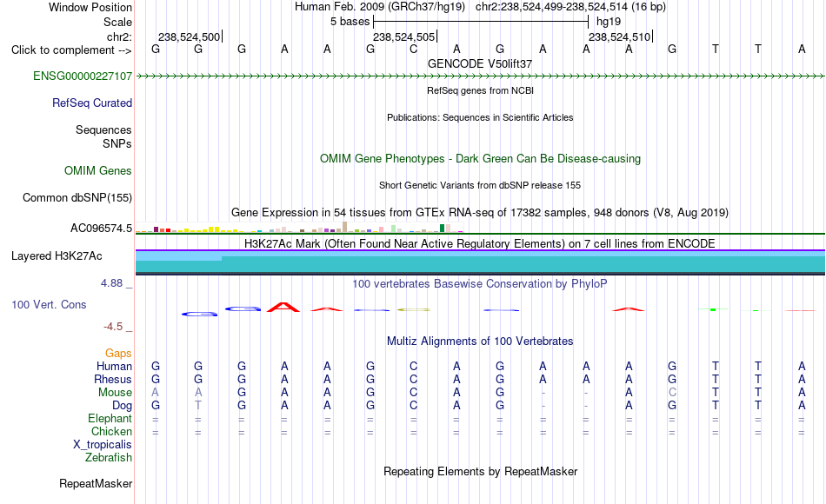This screenshot has height=504, width=826.
Task: Click the teal H3K27Ac signal band
Action: [x=480, y=262]
